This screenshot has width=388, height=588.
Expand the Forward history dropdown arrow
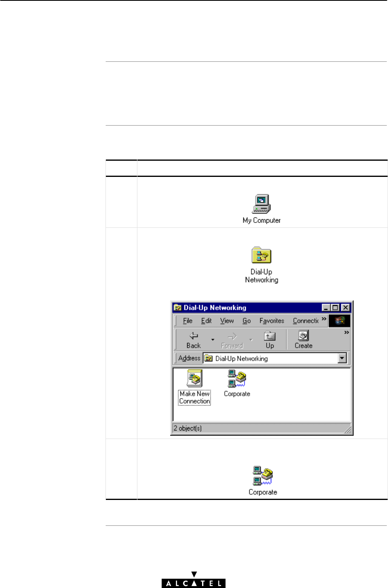[x=251, y=340]
